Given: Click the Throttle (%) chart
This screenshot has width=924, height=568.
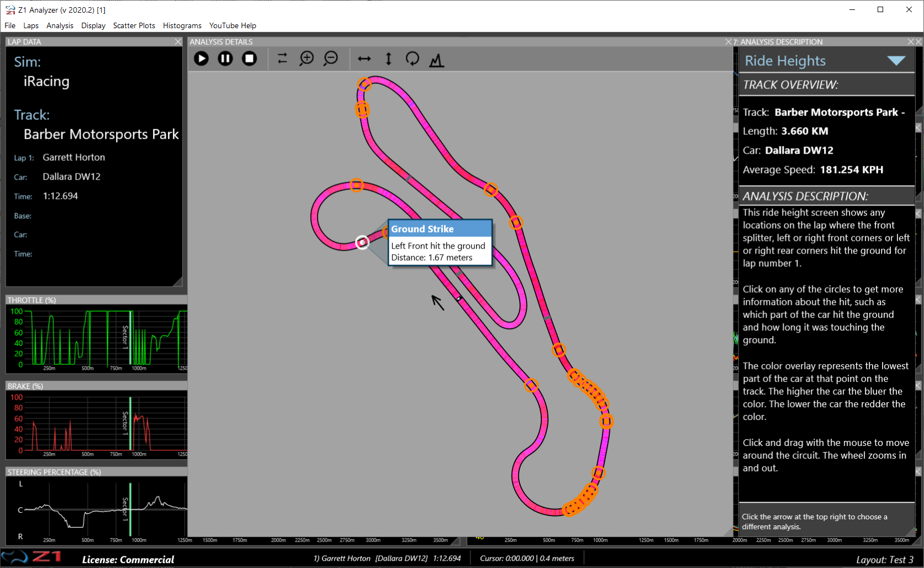Looking at the screenshot, I should pos(97,339).
